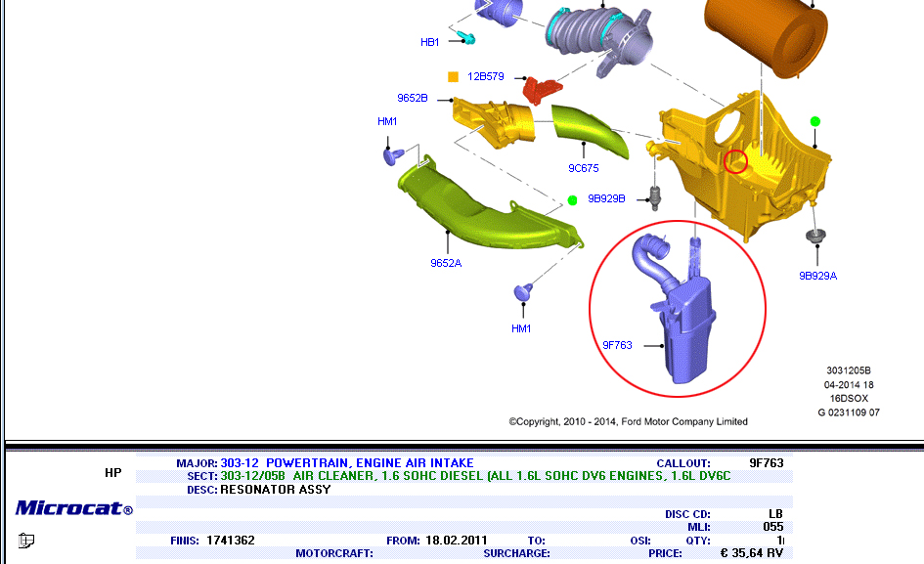Click the 9F763 resonator callout label

(617, 344)
